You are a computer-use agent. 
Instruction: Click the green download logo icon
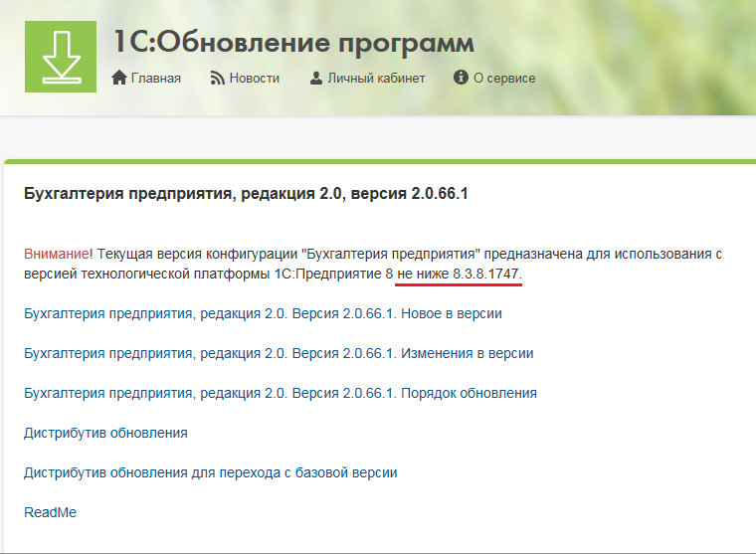coord(61,57)
